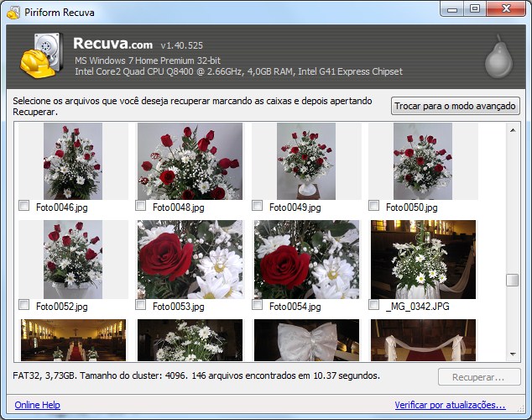The height and width of the screenshot is (420, 532).
Task: Click the Recuva hard hat logo icon
Action: (41, 55)
